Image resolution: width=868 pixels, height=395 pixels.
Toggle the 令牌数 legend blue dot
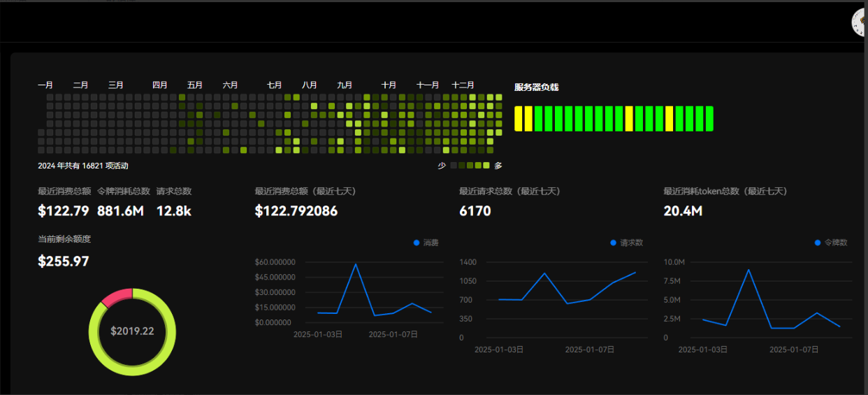pos(818,243)
